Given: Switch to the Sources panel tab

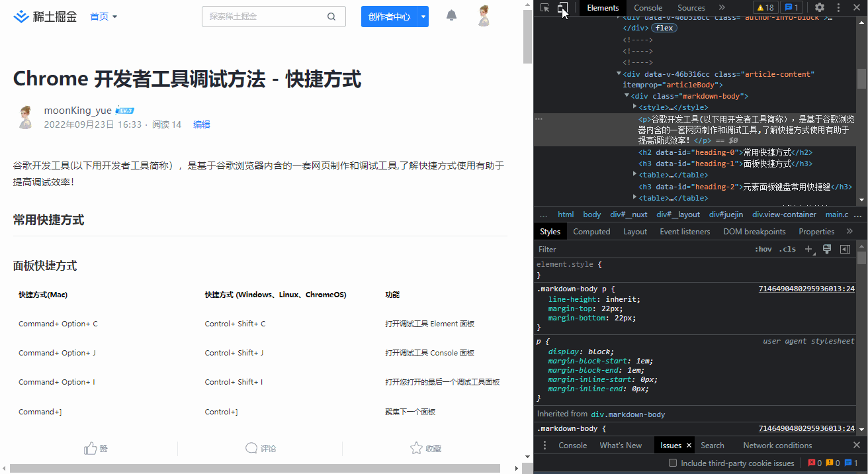Looking at the screenshot, I should pos(691,8).
